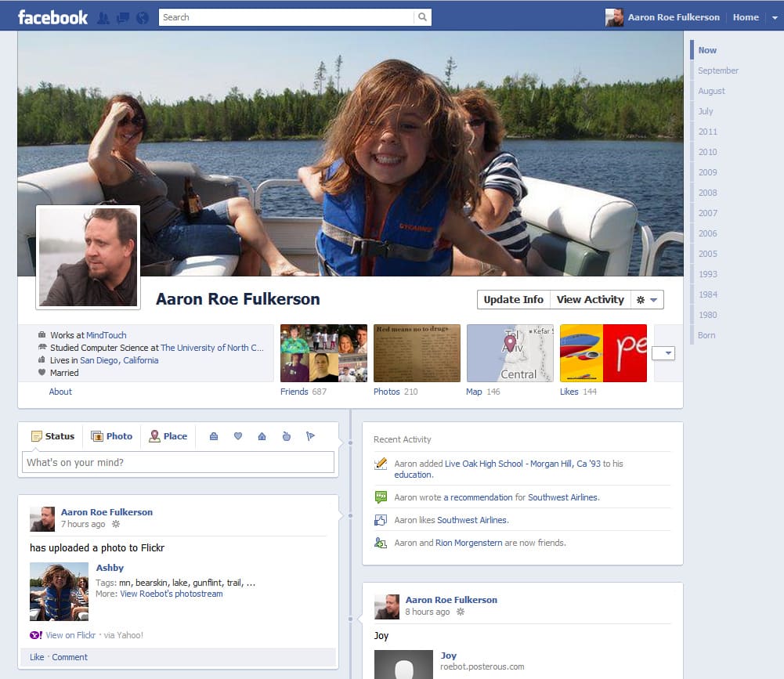
Task: Add relationship life event heart icon
Action: click(238, 436)
